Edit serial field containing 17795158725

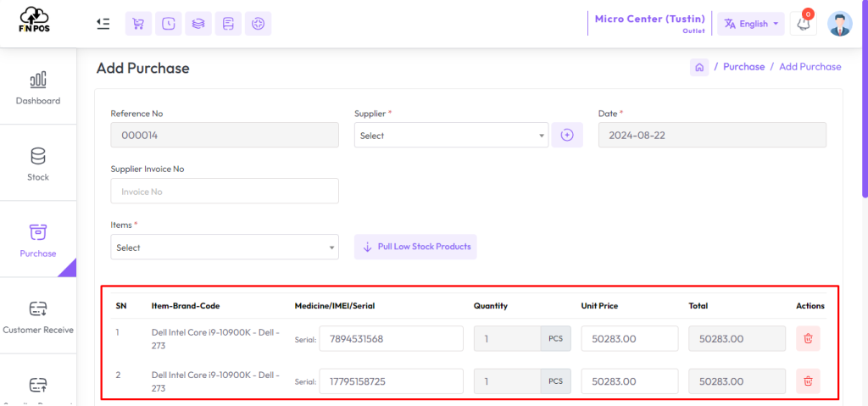tap(391, 381)
